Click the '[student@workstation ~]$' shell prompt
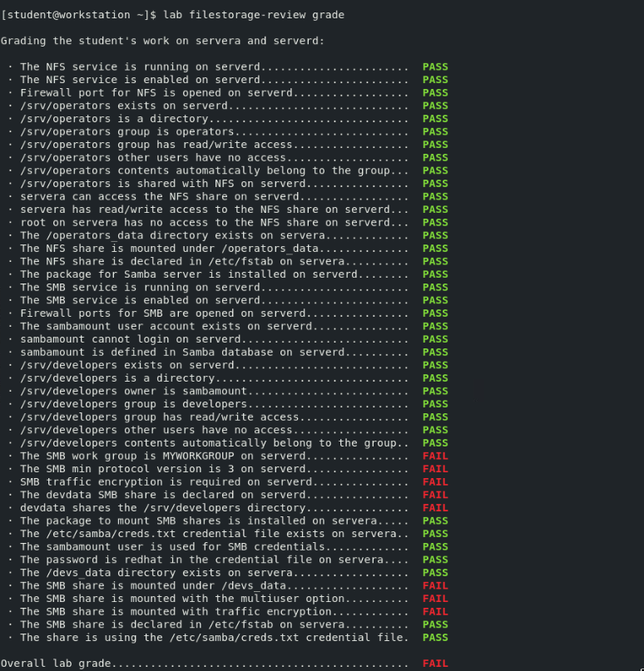The image size is (644, 671). pyautogui.click(x=78, y=15)
